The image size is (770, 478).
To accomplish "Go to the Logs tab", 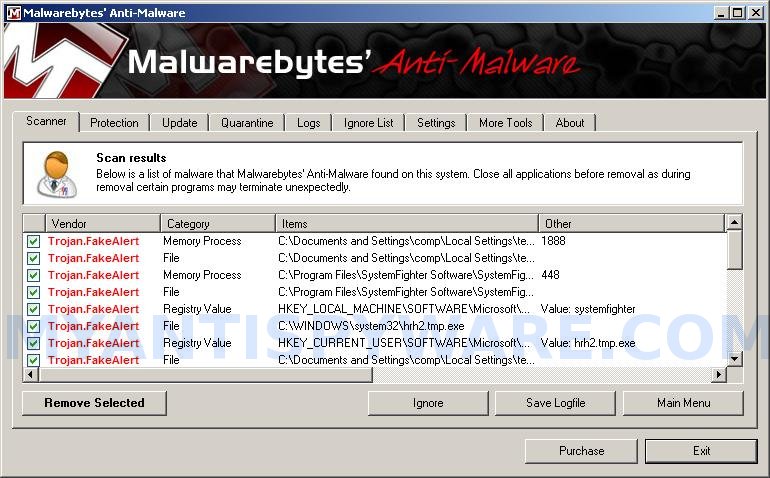I will click(x=308, y=123).
